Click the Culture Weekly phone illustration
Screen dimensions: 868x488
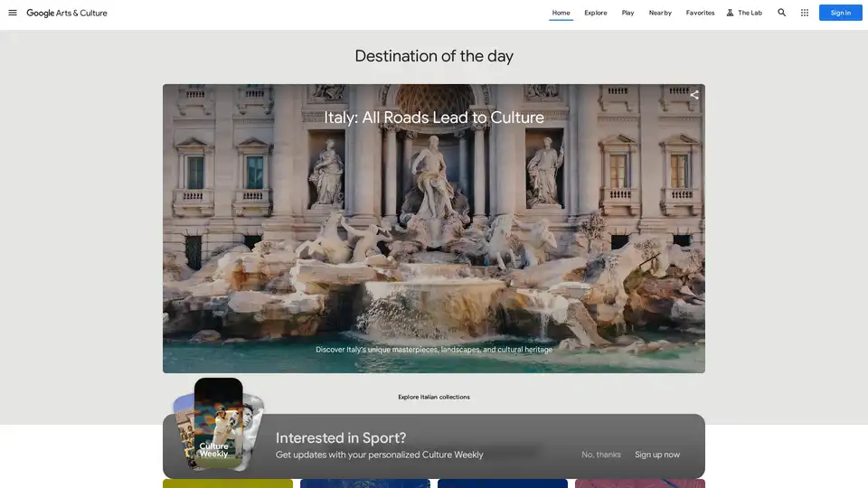click(218, 425)
